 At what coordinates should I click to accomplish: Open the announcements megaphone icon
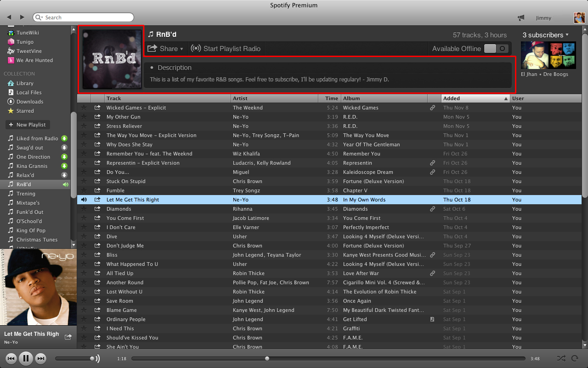[521, 18]
